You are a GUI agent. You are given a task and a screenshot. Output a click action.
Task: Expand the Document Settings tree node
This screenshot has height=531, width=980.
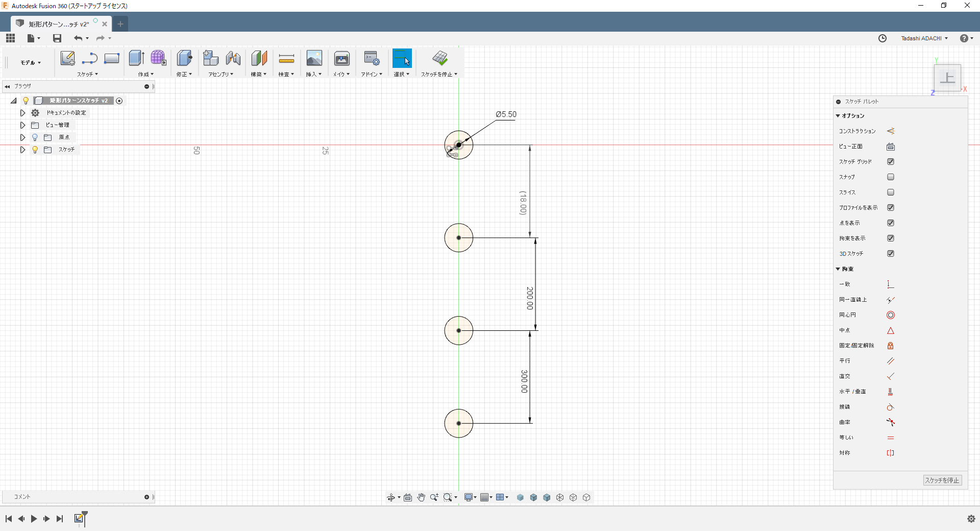(22, 113)
